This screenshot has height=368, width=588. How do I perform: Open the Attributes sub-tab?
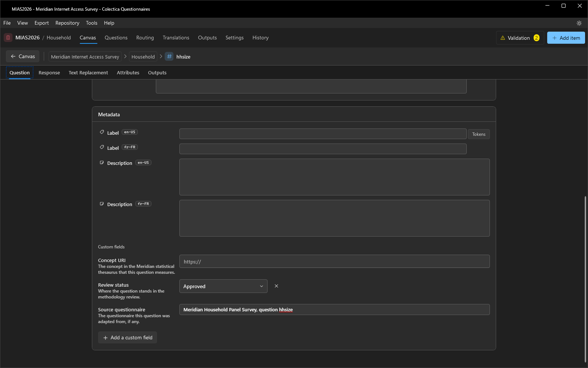pyautogui.click(x=128, y=72)
